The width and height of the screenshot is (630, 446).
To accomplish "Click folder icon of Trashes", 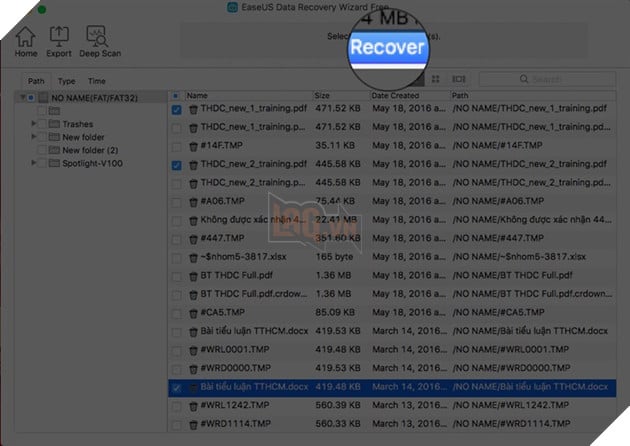I will coord(54,124).
